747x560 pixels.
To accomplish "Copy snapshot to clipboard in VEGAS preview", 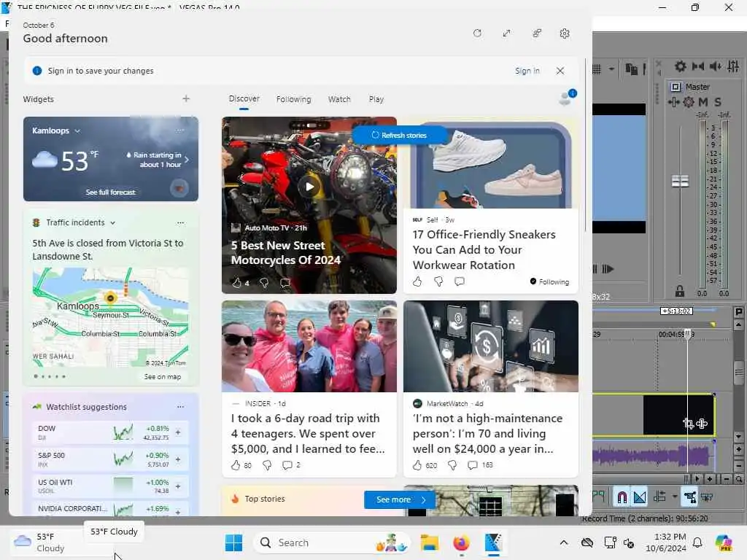I will [x=632, y=69].
